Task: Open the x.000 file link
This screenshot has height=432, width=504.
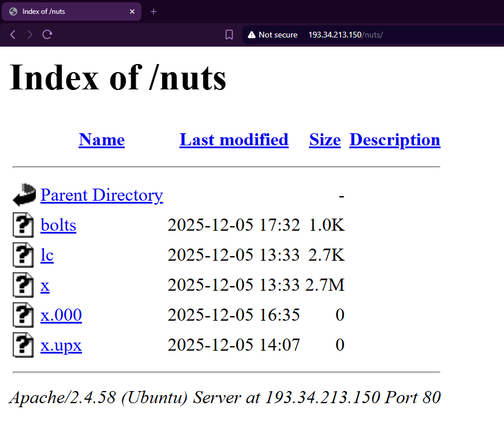Action: (x=61, y=315)
